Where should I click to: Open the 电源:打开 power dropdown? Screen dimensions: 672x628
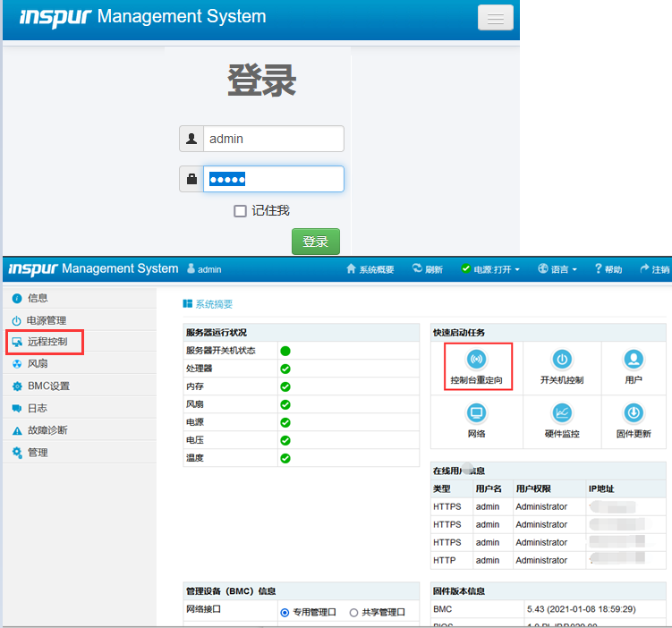(x=490, y=269)
